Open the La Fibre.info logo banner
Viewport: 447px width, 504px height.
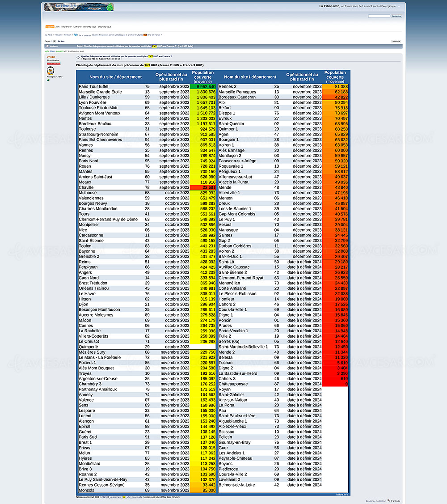pos(79,7)
